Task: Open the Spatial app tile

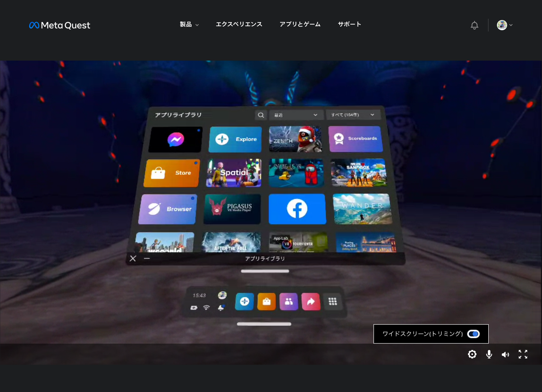Action: point(234,173)
